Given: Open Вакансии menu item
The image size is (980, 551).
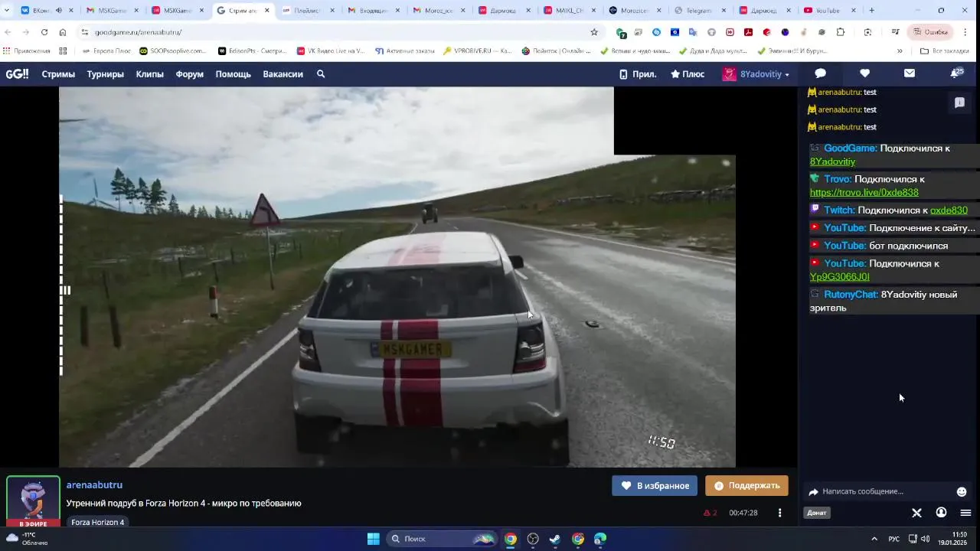Looking at the screenshot, I should [283, 74].
